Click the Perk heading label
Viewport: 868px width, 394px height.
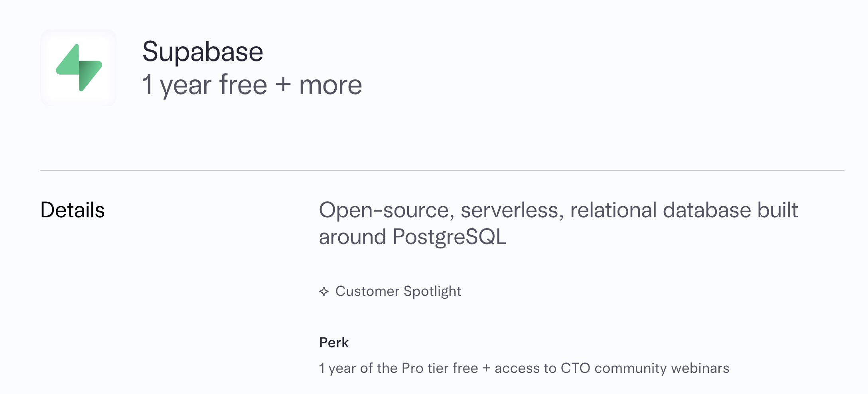tap(334, 343)
